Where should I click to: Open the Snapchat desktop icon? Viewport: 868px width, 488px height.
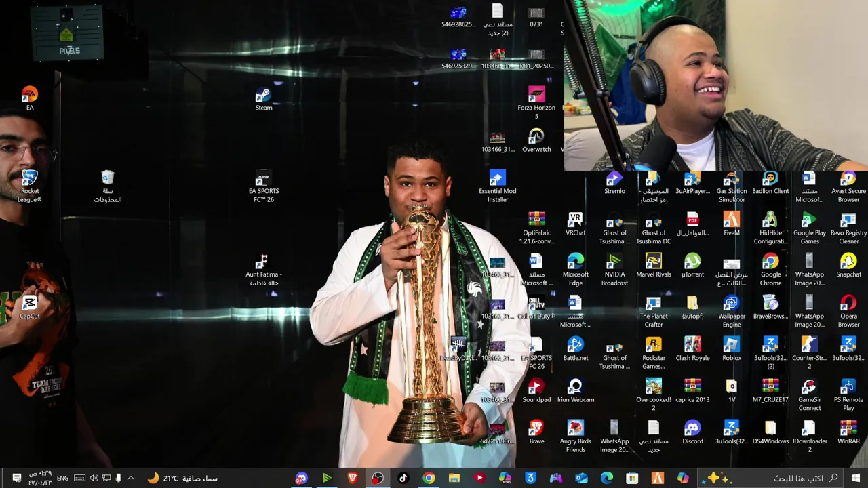click(848, 266)
